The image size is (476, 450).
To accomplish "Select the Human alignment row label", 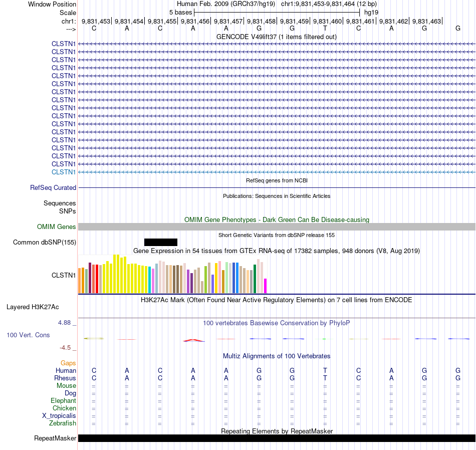I will pos(66,371).
